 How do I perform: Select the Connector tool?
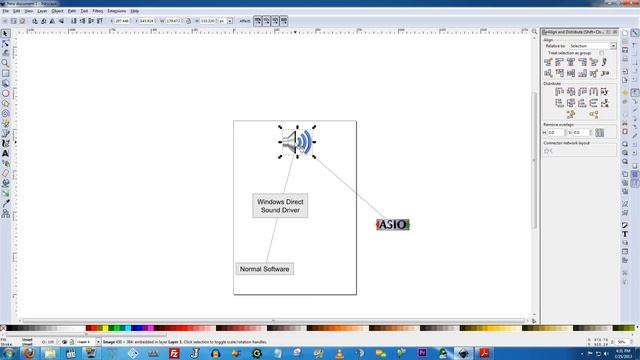tap(5, 213)
